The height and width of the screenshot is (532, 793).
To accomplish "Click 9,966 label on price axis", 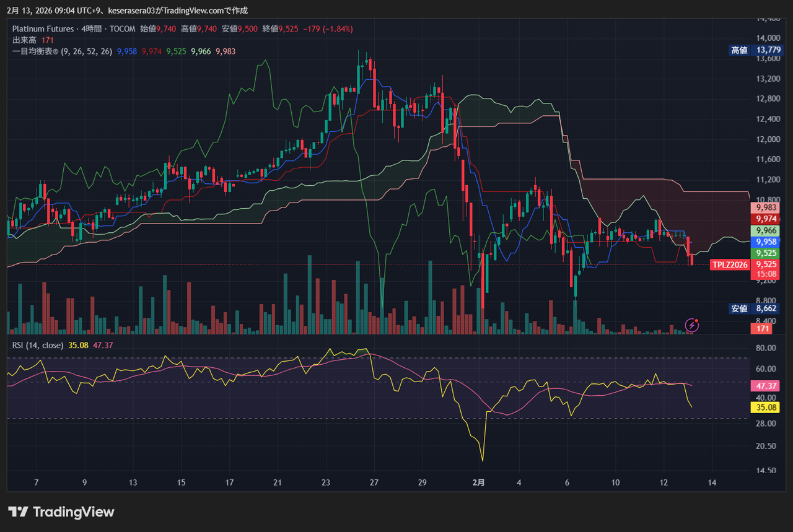I will click(x=766, y=230).
